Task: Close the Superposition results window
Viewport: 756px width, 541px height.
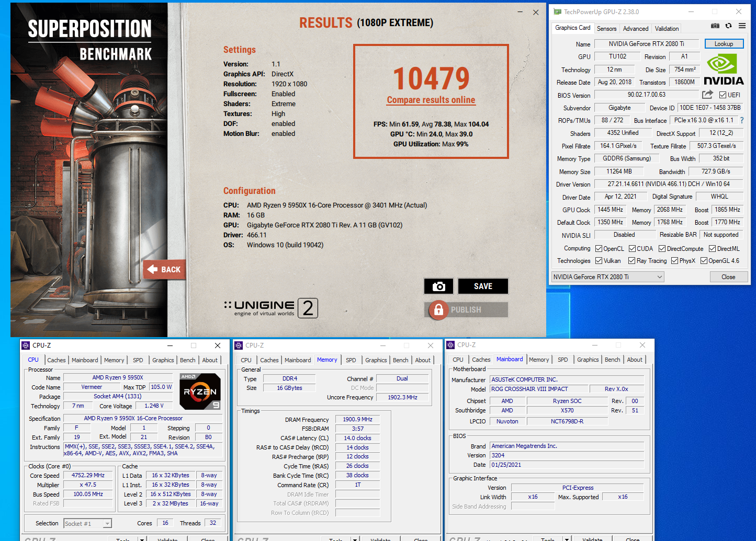Action: click(x=536, y=12)
